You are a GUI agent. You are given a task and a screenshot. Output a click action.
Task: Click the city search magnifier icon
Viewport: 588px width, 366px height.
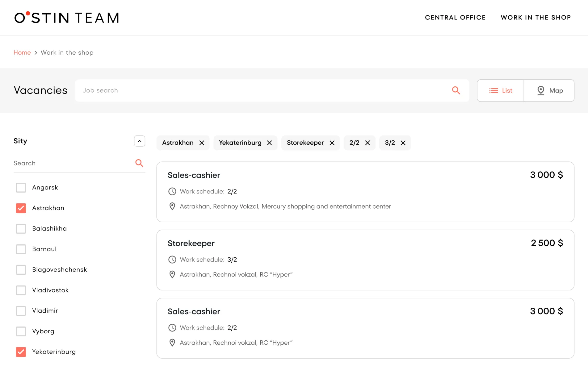[x=139, y=163]
